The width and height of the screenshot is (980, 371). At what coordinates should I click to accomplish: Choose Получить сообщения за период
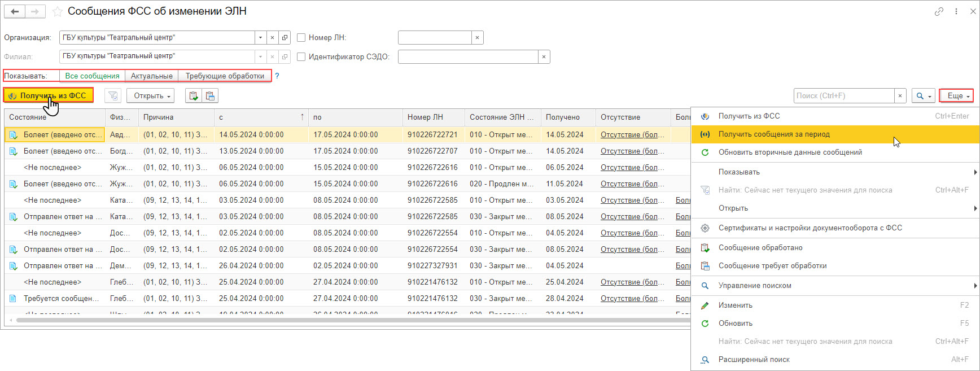(x=835, y=134)
